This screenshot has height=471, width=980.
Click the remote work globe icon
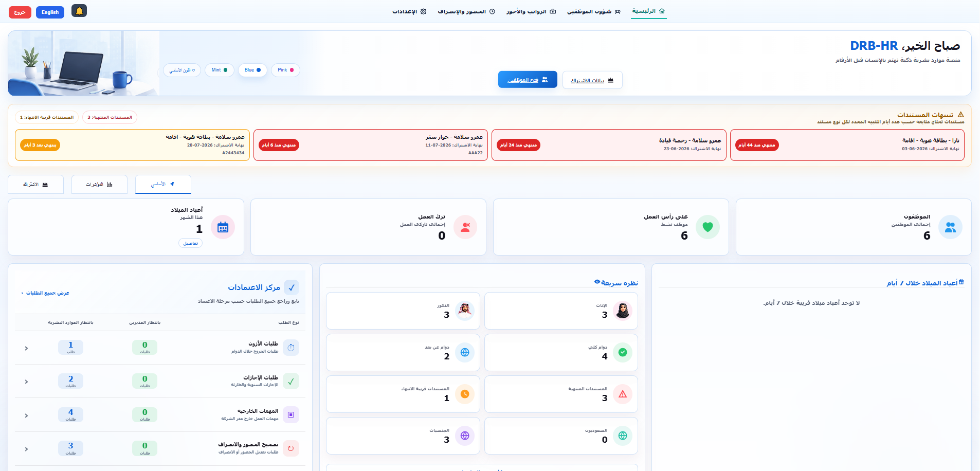tap(465, 352)
